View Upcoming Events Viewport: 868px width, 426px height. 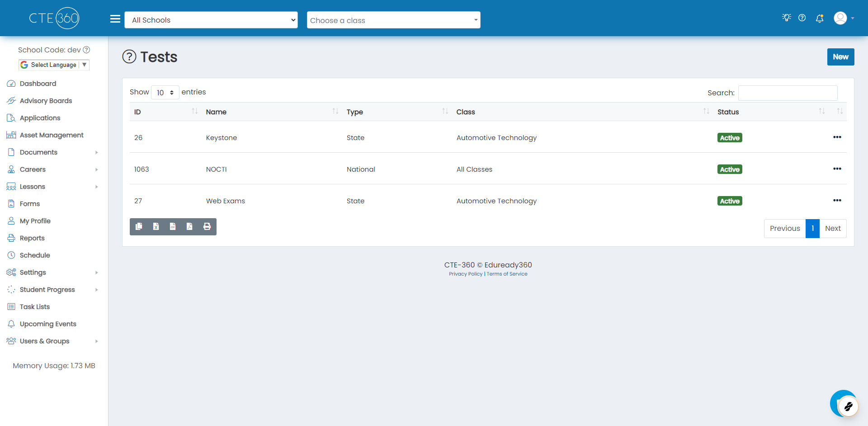[x=48, y=324]
